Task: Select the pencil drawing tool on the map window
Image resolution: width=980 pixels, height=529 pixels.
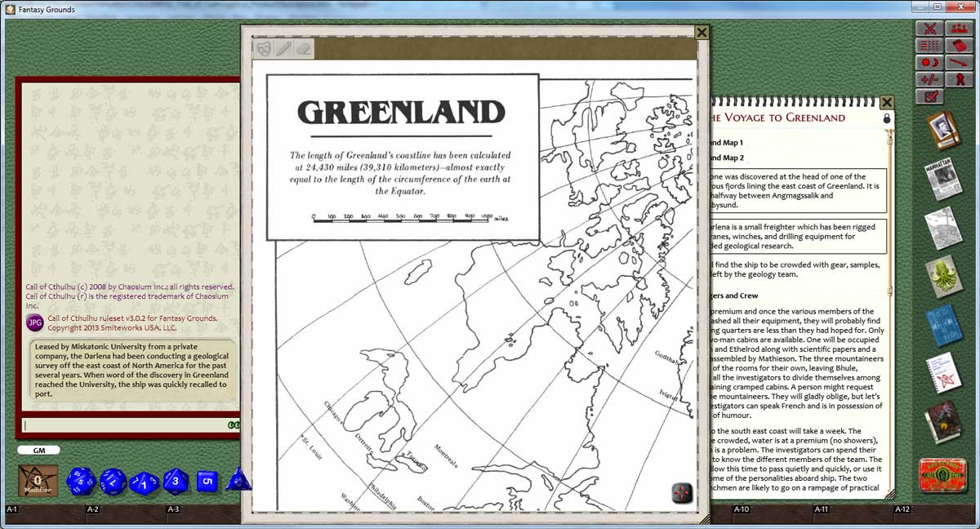Action: (283, 48)
